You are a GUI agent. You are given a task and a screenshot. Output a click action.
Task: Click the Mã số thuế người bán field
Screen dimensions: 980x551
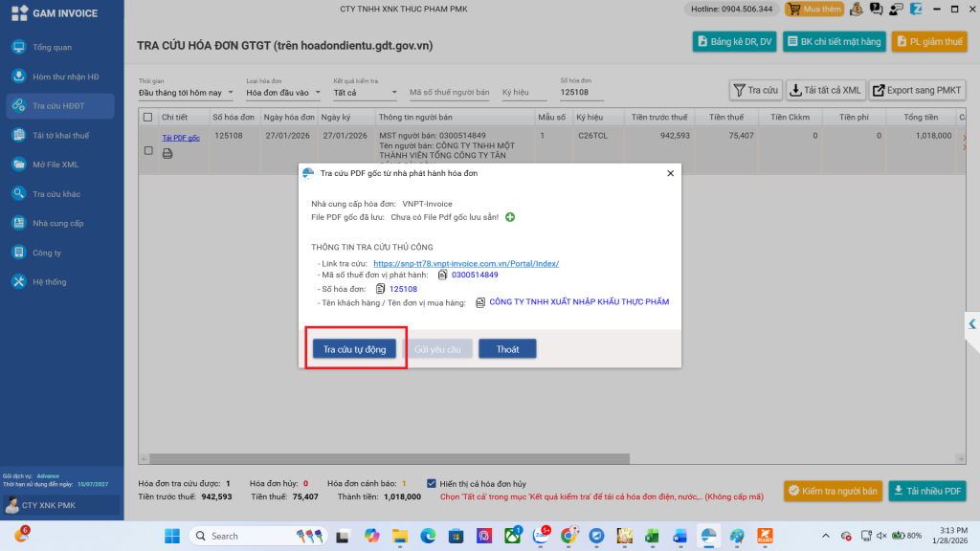[449, 93]
